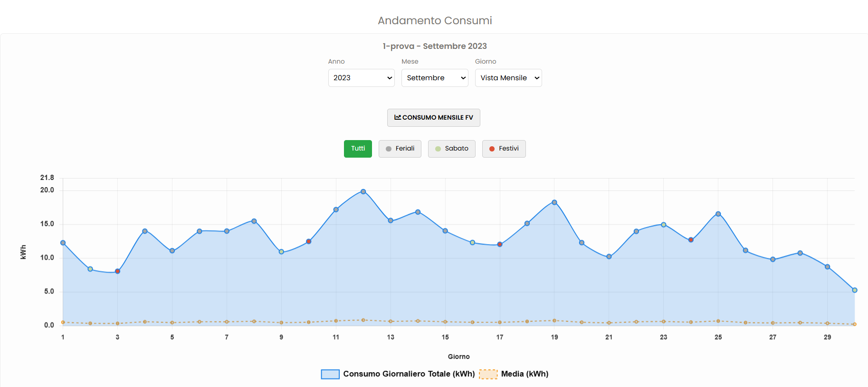Click the green dot icon on Sabato
This screenshot has width=868, height=387.
click(438, 149)
